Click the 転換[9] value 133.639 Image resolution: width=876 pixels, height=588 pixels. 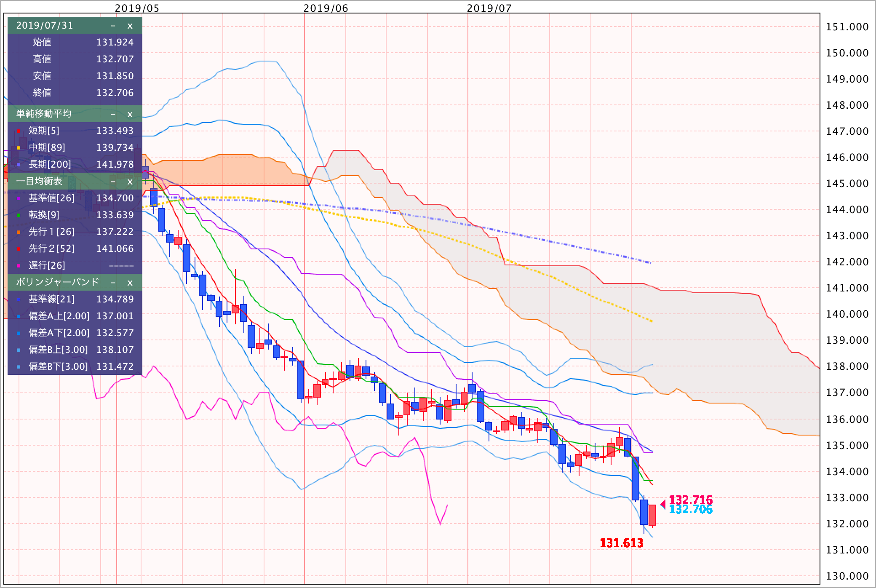pos(115,215)
